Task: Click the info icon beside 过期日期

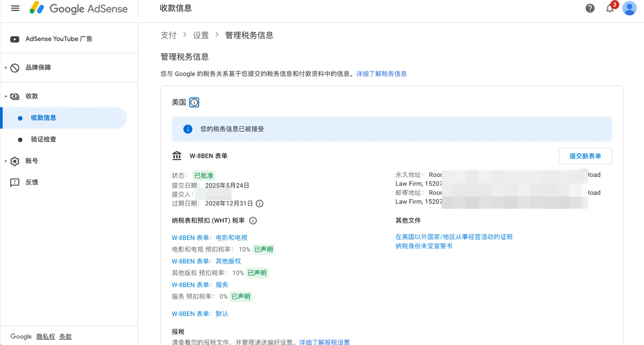Action: point(260,204)
